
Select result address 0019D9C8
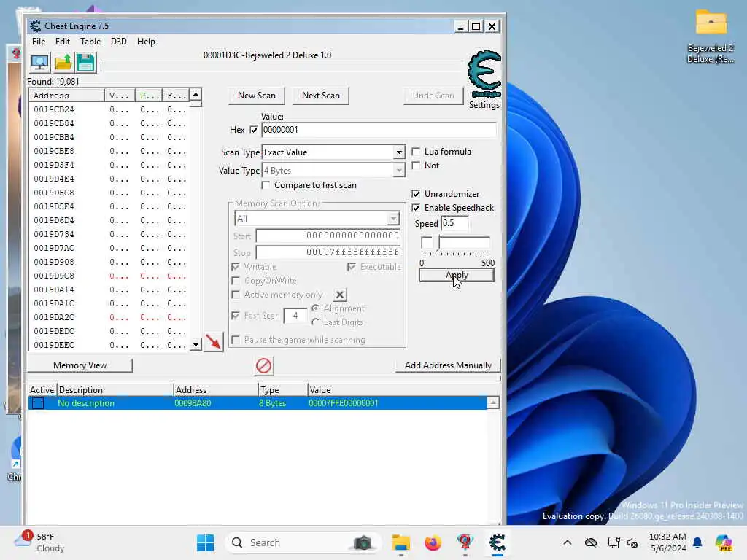click(x=54, y=276)
